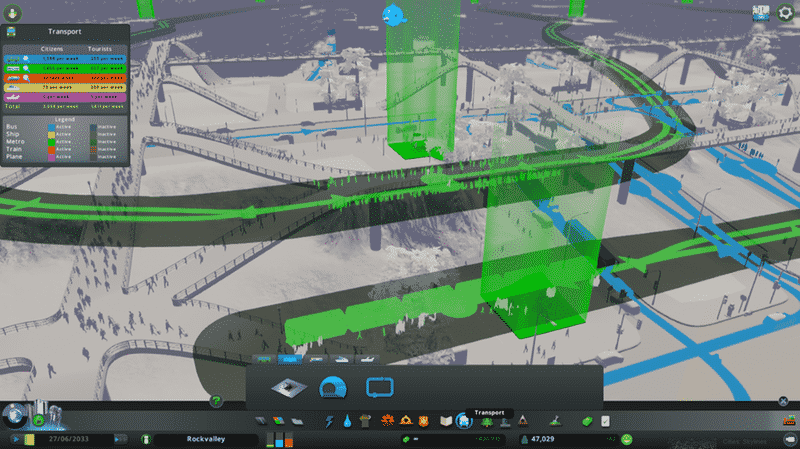Toggle bus line visibility magnifier
Viewport: 800px width, 449px height.
click(24, 60)
